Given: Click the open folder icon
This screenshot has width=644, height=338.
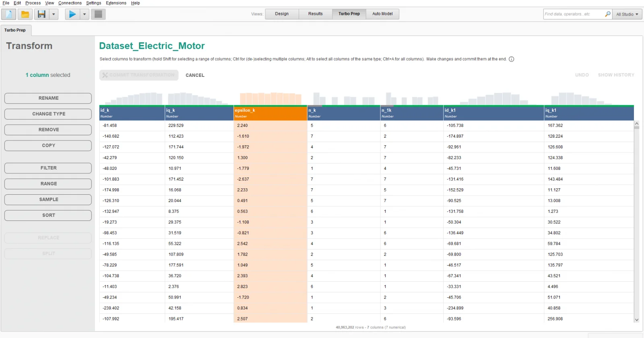Looking at the screenshot, I should (x=25, y=14).
